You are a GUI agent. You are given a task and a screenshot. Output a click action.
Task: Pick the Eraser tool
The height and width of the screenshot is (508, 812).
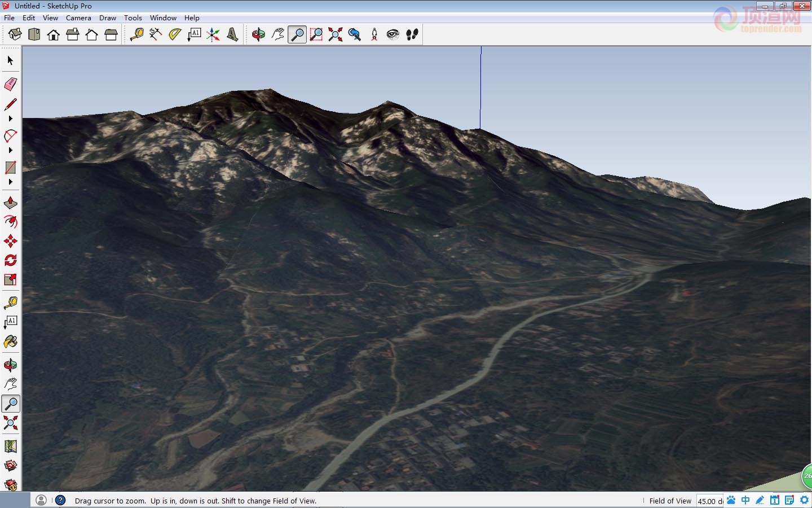click(x=11, y=84)
